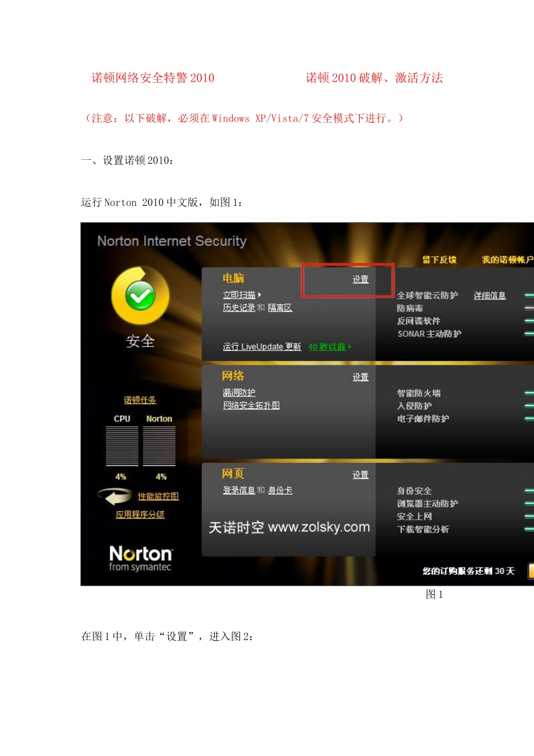Image resolution: width=534 pixels, height=756 pixels.
Task: Open the 身份卡 link
Action: coord(280,490)
